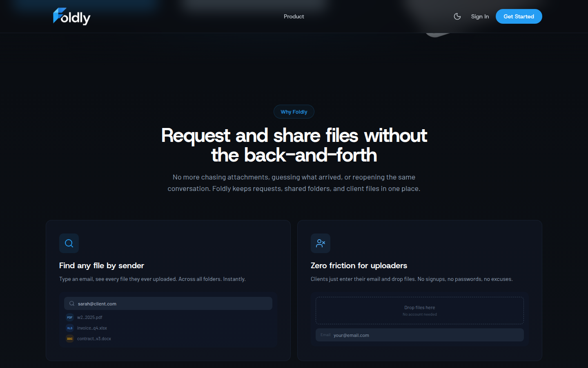Select the Why Foldly badge
588x368 pixels.
(294, 112)
